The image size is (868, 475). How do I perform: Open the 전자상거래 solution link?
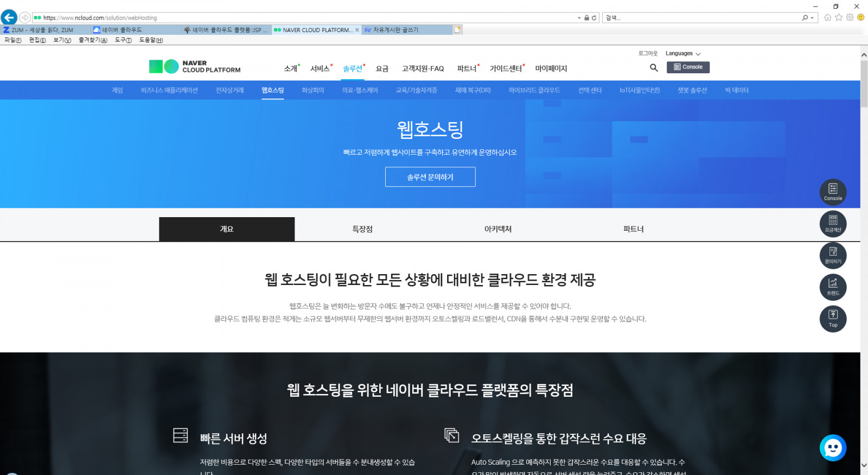click(229, 90)
